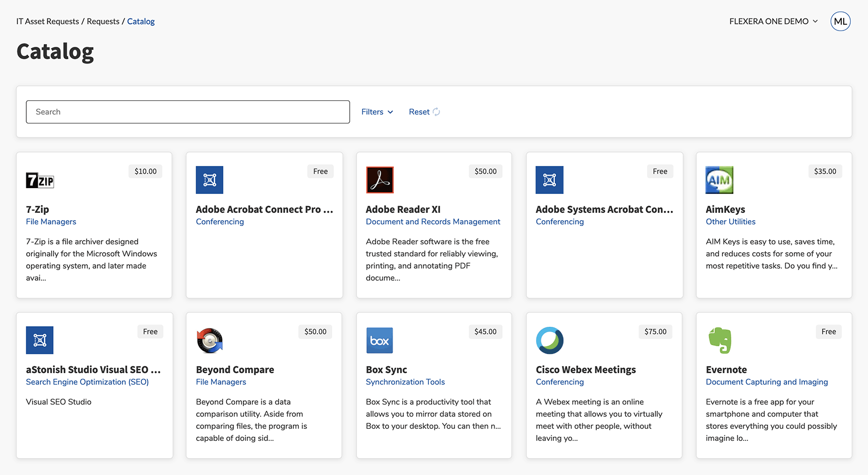Click the Catalog breadcrumb link

tap(141, 22)
